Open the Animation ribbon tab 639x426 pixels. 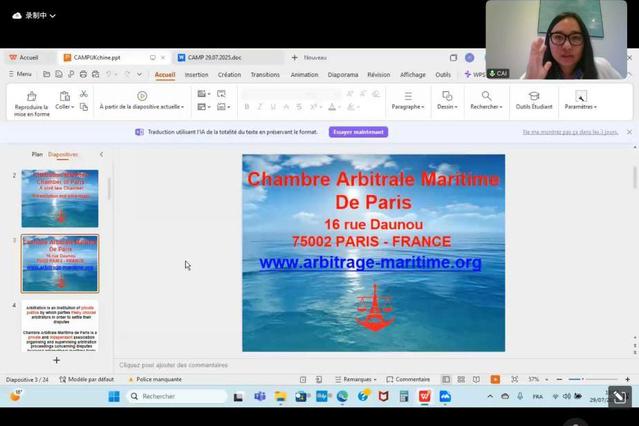[304, 75]
